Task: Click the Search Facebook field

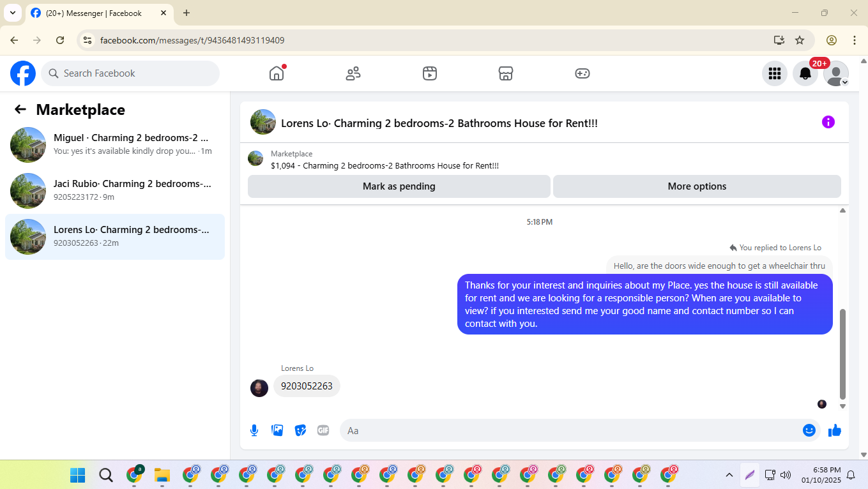Action: 130,73
